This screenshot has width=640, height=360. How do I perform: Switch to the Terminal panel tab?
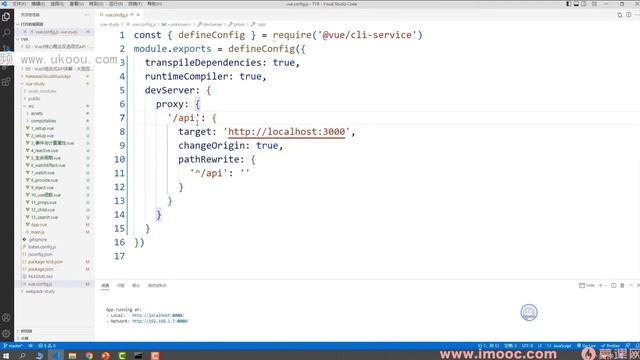(105, 285)
